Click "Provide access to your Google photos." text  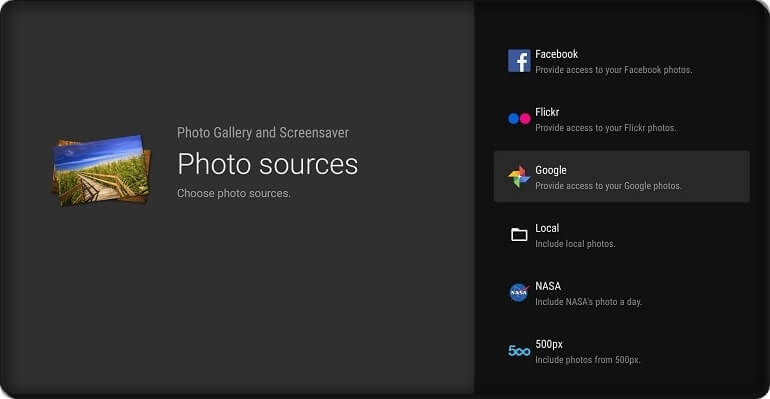pos(608,186)
